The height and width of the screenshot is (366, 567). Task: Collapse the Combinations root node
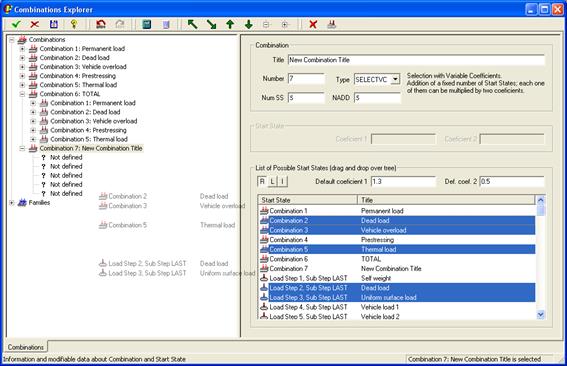12,39
